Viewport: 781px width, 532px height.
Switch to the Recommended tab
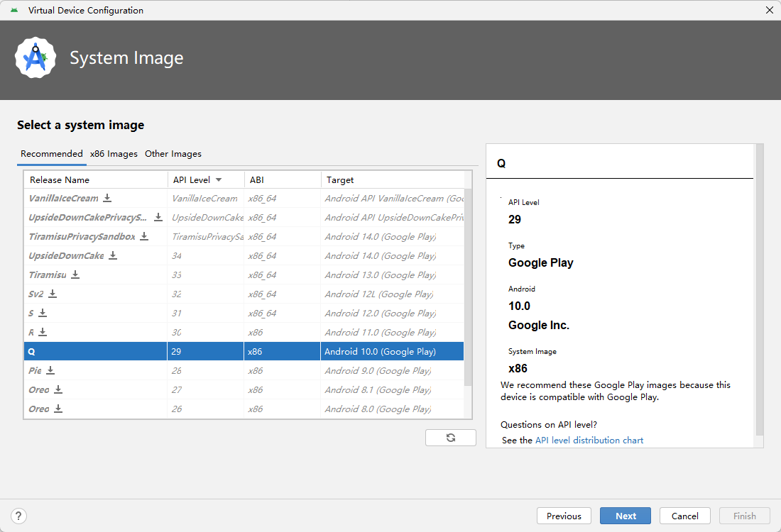tap(52, 154)
